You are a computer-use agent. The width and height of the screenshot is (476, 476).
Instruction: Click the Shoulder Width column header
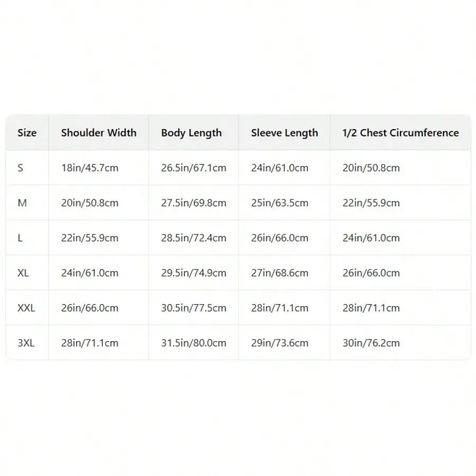tap(98, 133)
